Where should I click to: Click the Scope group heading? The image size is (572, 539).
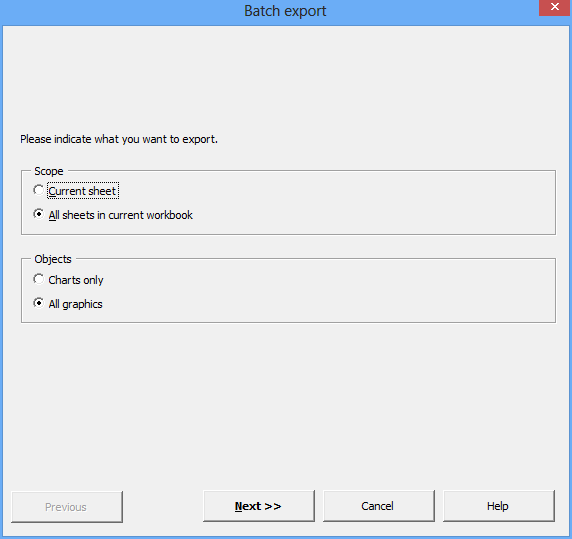tap(49, 171)
